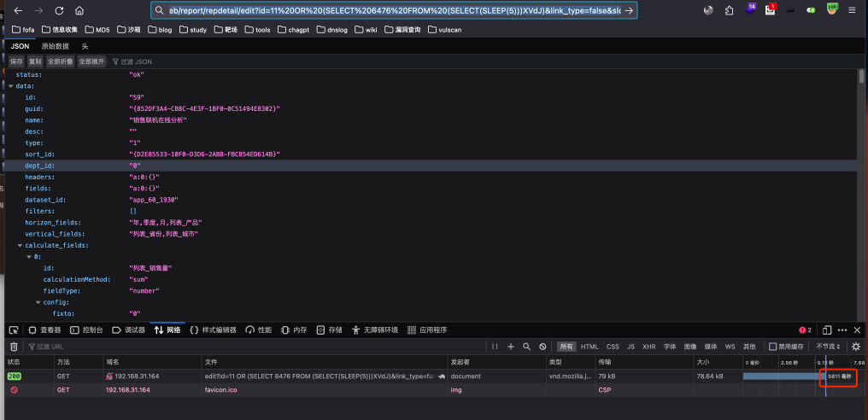868x420 pixels.
Task: Filter requests by 所有
Action: pos(566,347)
